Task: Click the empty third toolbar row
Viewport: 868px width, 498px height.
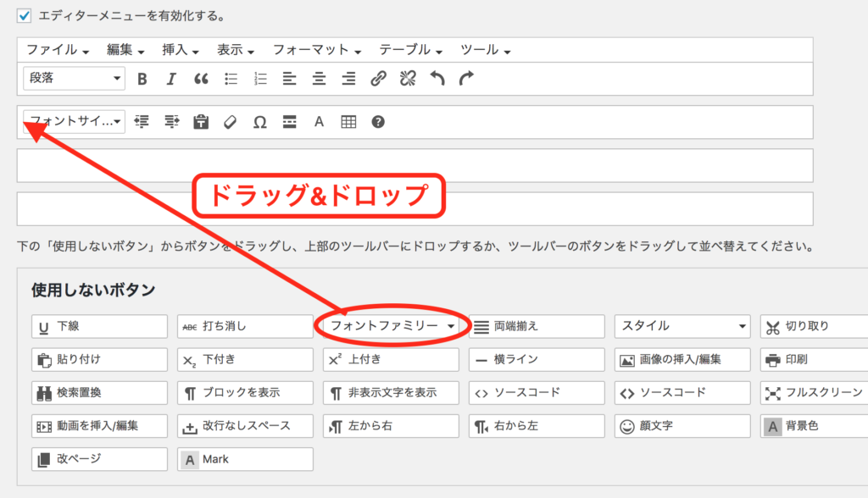Action: (415, 165)
